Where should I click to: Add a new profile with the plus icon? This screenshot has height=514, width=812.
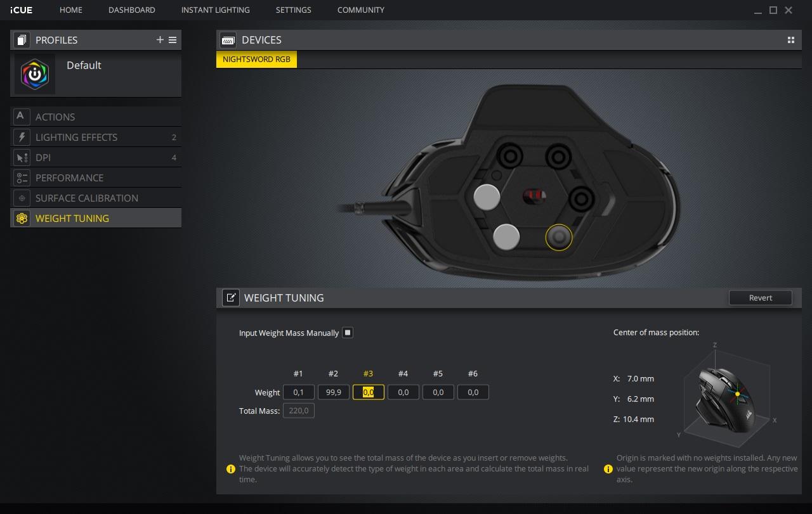[160, 40]
